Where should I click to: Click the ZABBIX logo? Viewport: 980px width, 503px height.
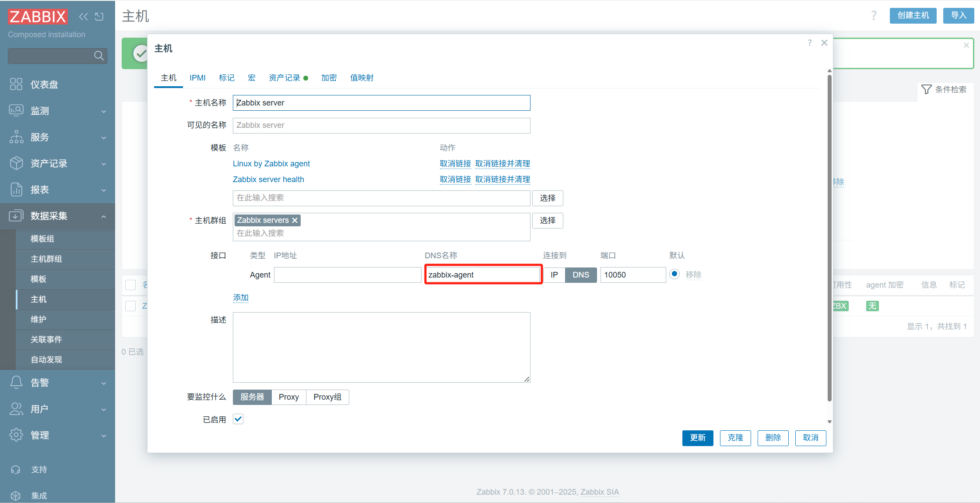pyautogui.click(x=38, y=17)
